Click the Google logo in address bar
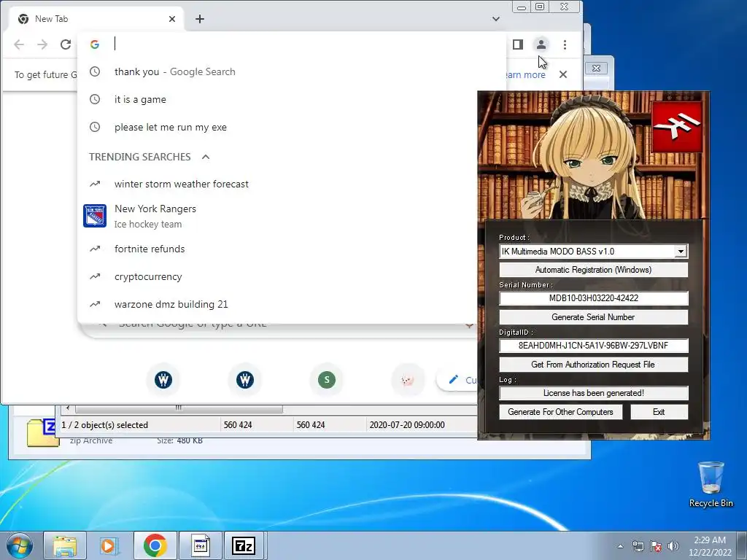Screen dimensions: 747x560 [x=95, y=44]
